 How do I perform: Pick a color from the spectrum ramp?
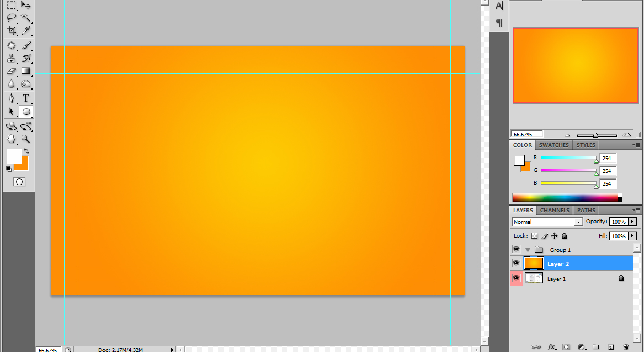pos(567,197)
